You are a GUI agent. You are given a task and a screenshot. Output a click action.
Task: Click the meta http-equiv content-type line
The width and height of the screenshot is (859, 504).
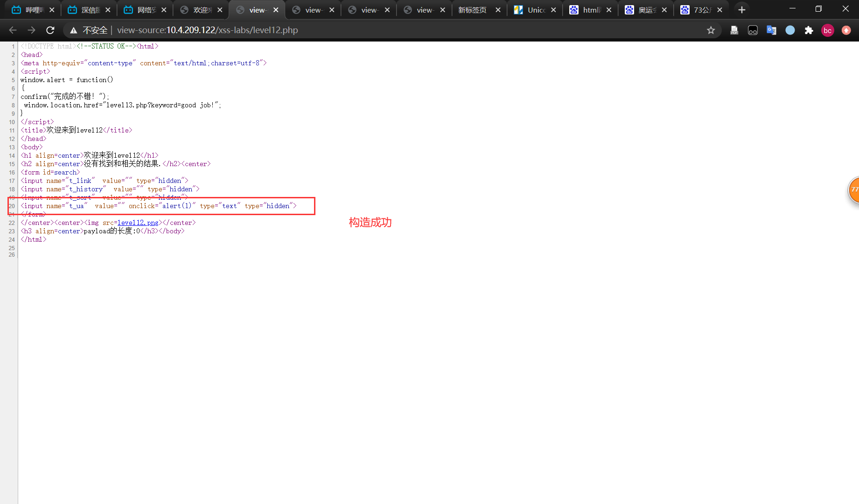(144, 63)
